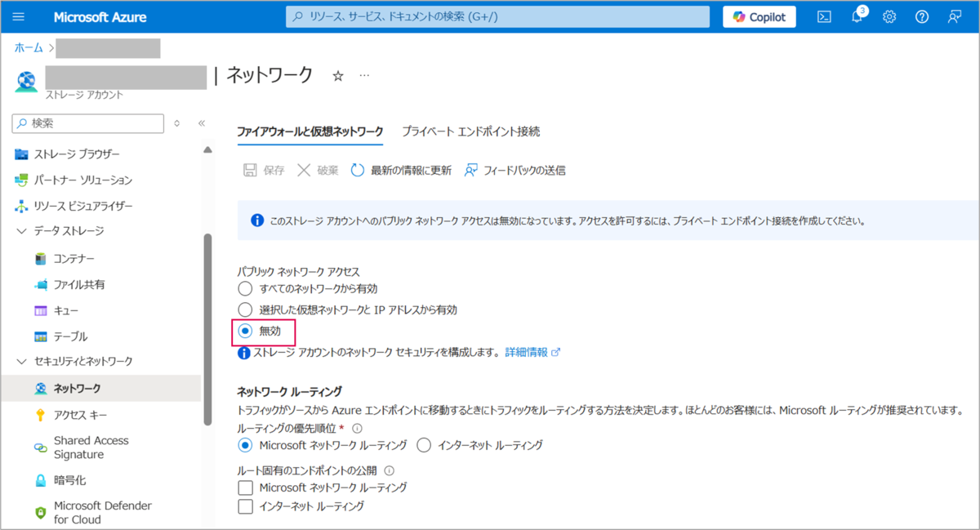Select すべてのネットワークから有効 radio button
980x530 pixels.
(245, 289)
